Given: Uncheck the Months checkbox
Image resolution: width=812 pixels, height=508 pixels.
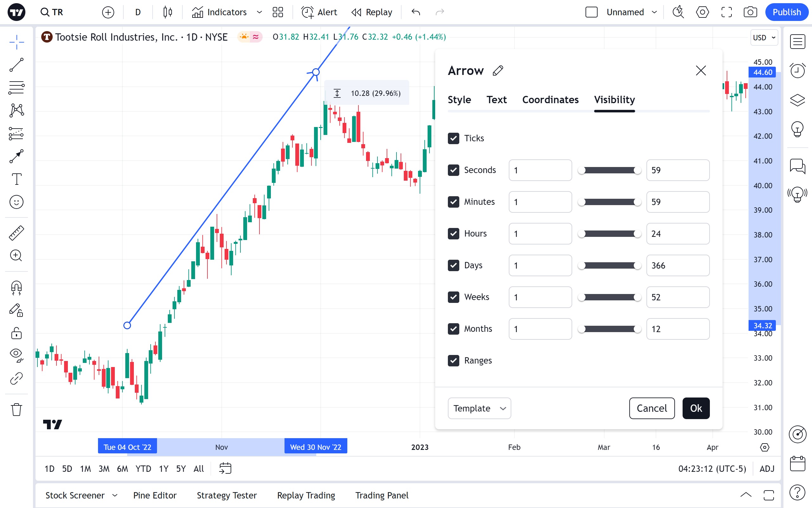Looking at the screenshot, I should (x=453, y=329).
